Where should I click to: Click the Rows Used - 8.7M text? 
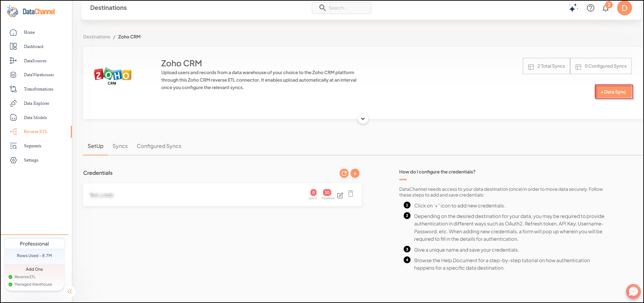[x=34, y=256]
